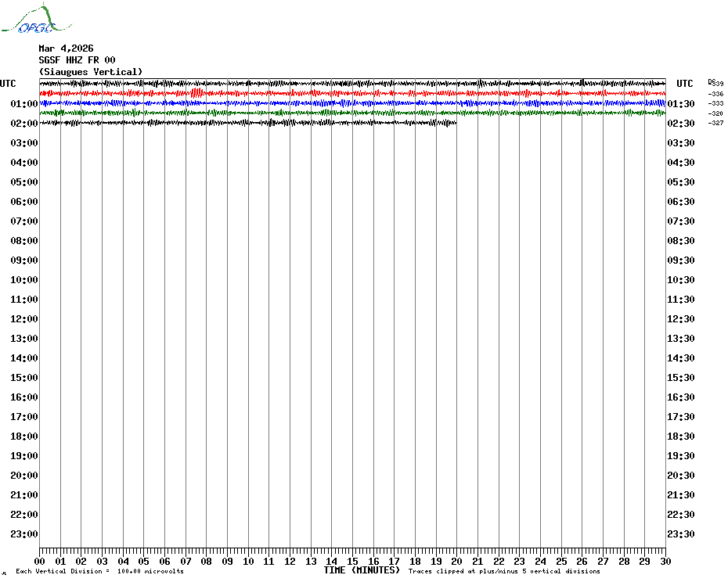Click the 13:30 label on the right

(681, 339)
